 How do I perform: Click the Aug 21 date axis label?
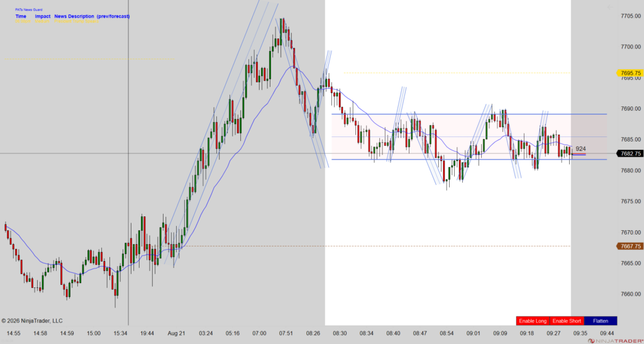coord(176,333)
